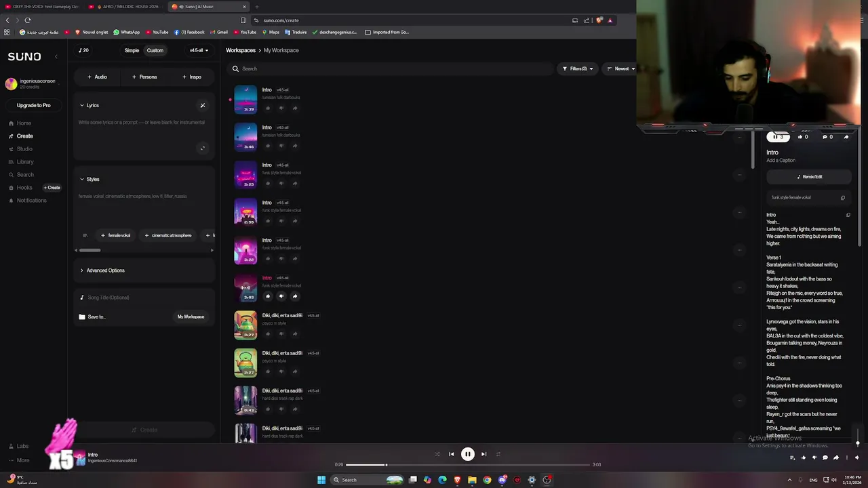Toggle like in the bottom player bar

(x=803, y=457)
